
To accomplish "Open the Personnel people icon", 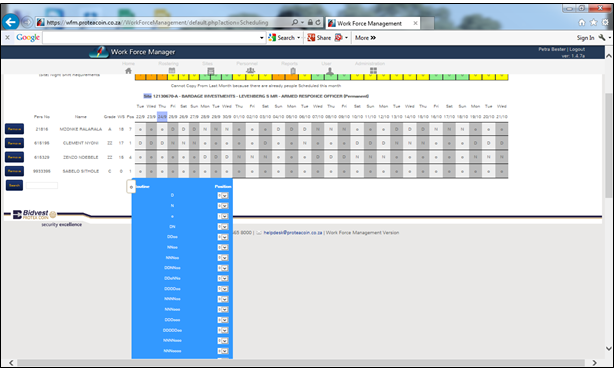I will tap(250, 71).
